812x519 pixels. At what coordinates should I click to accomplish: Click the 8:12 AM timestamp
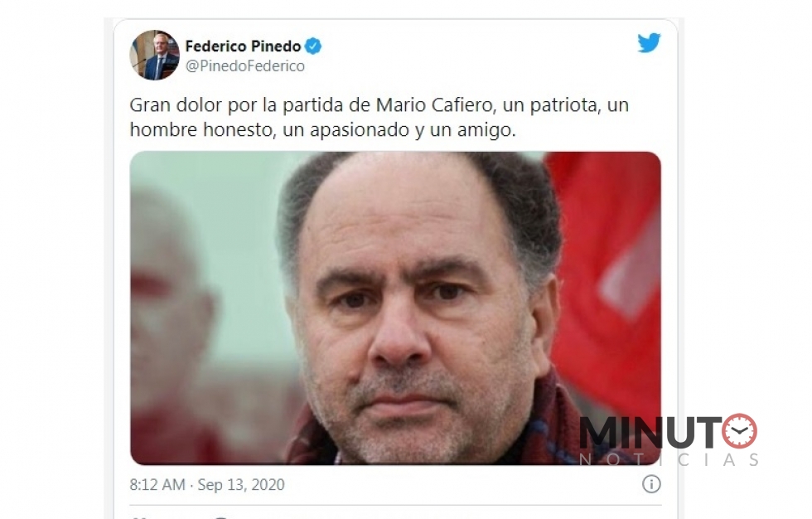[157, 484]
